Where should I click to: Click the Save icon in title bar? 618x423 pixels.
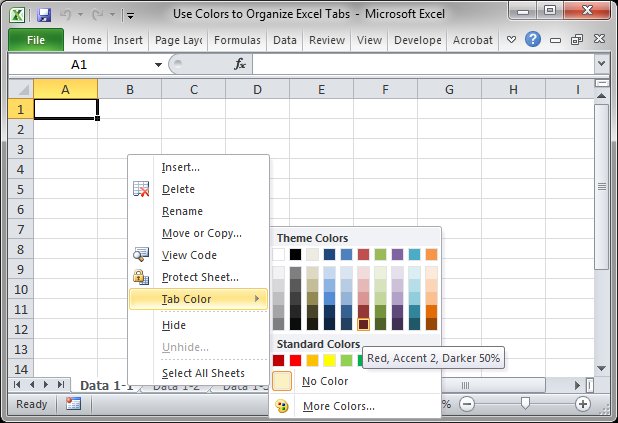click(43, 16)
